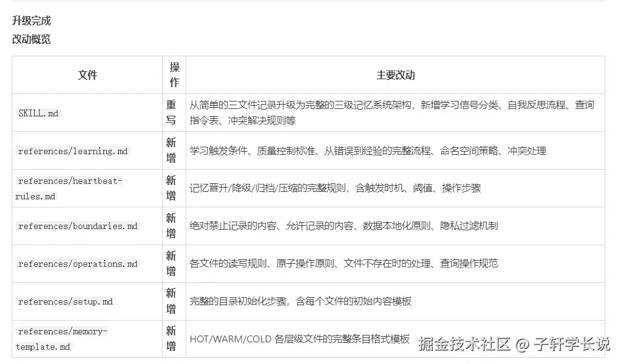Select references/heartbeat-rules.md file name
Image resolution: width=622 pixels, height=364 pixels.
pos(69,189)
